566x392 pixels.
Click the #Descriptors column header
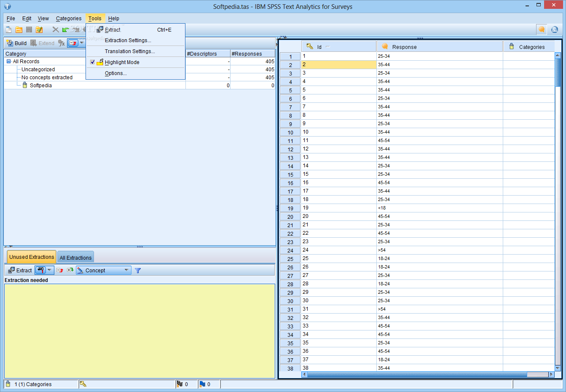(x=208, y=54)
